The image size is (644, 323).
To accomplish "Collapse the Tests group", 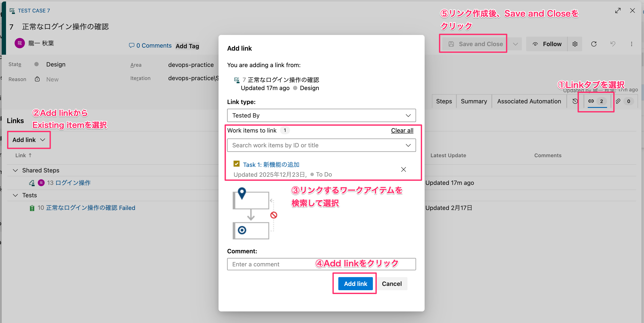I will tap(15, 195).
